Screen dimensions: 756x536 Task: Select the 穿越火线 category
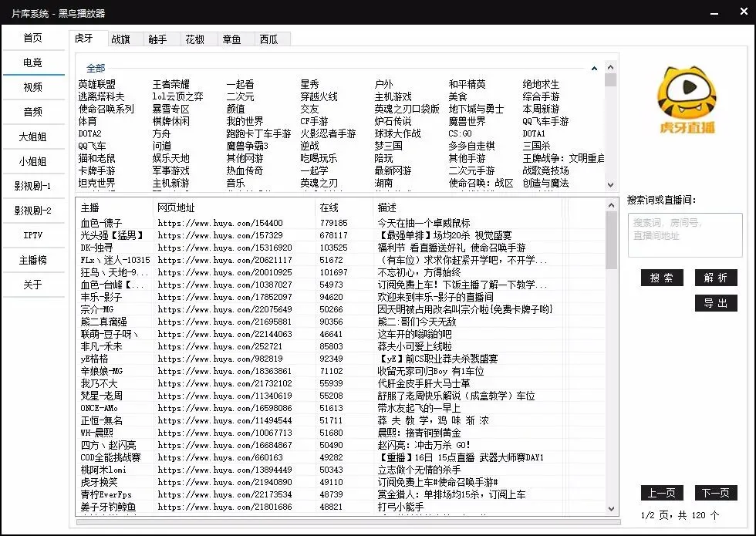(319, 96)
